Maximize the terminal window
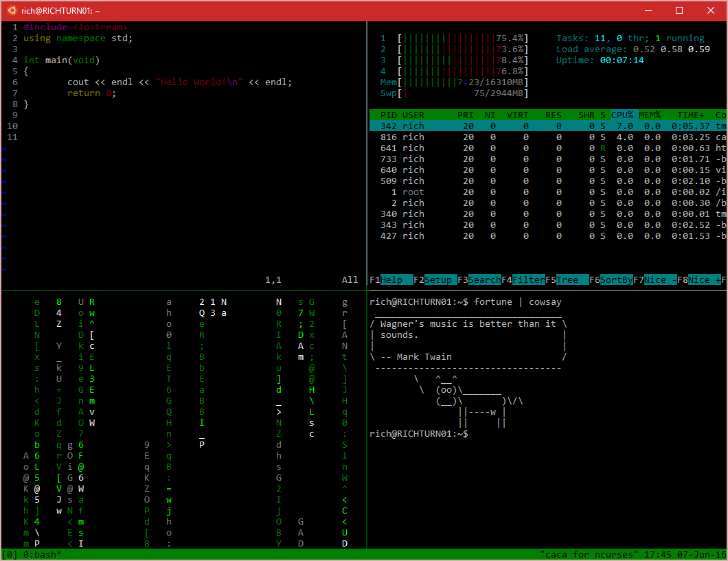 679,10
